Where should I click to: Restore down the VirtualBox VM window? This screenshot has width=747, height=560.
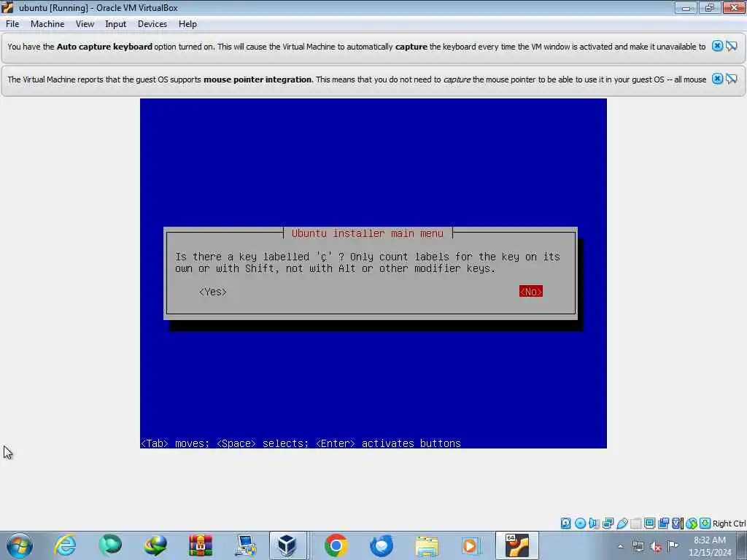tap(710, 7)
